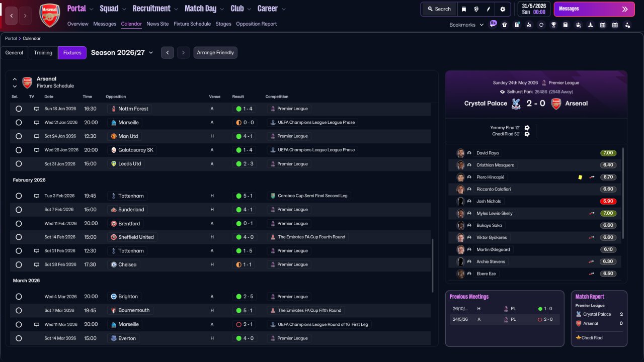
Task: Click the Arrange Friendly button
Action: (x=215, y=53)
